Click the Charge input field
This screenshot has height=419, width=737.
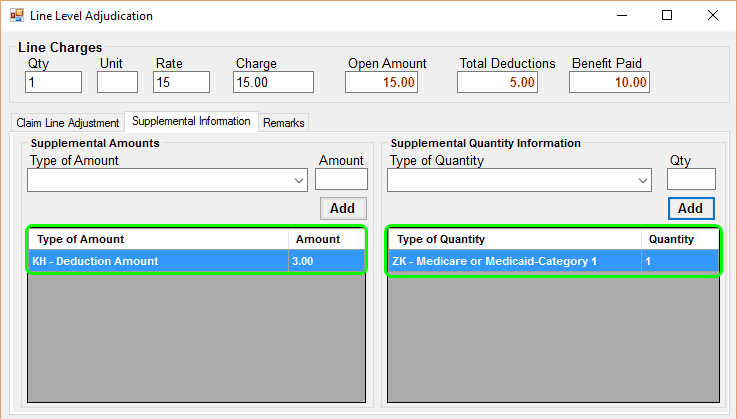coord(273,82)
